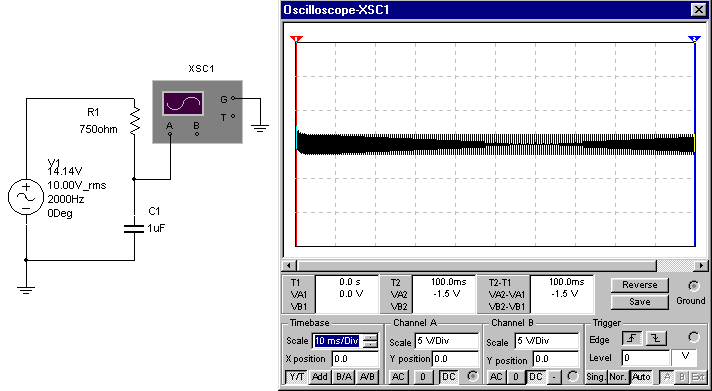This screenshot has width=712, height=391.
Task: Toggle the Trigger terminal indicator radio
Action: pyautogui.click(x=694, y=337)
